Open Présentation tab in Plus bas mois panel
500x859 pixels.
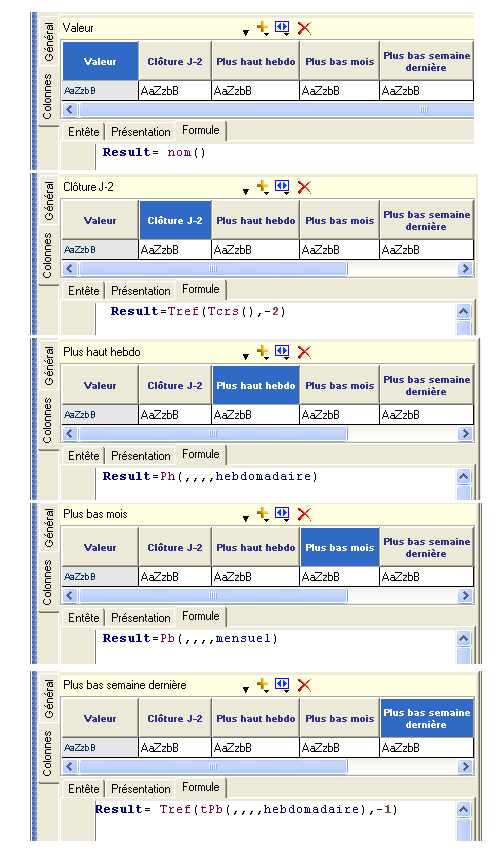141,618
